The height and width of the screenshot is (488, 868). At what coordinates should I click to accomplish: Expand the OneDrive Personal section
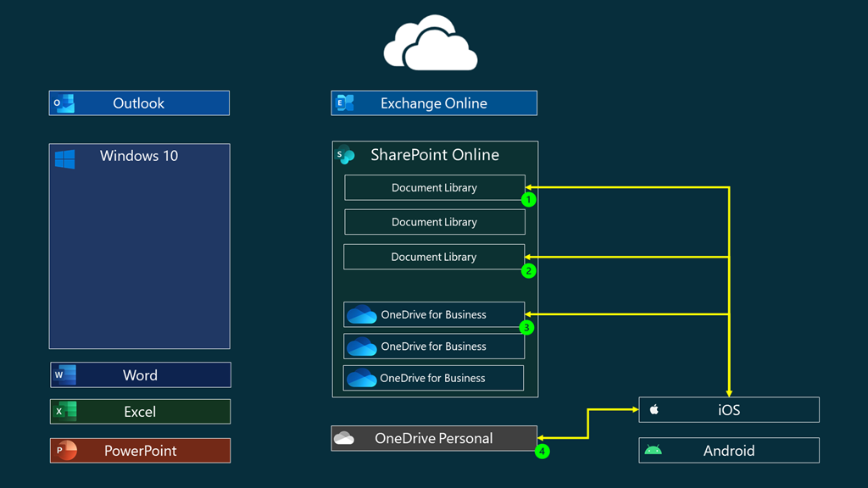coord(433,438)
